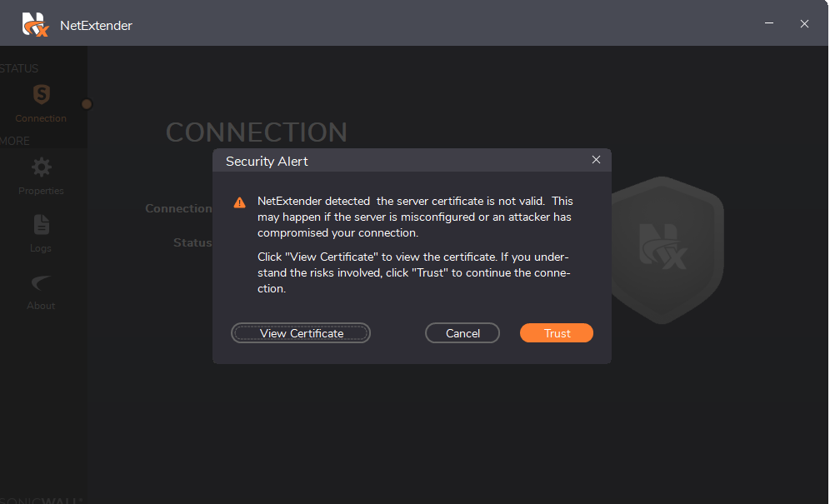Select the Logs label in sidebar
The width and height of the screenshot is (840, 504).
click(x=41, y=248)
